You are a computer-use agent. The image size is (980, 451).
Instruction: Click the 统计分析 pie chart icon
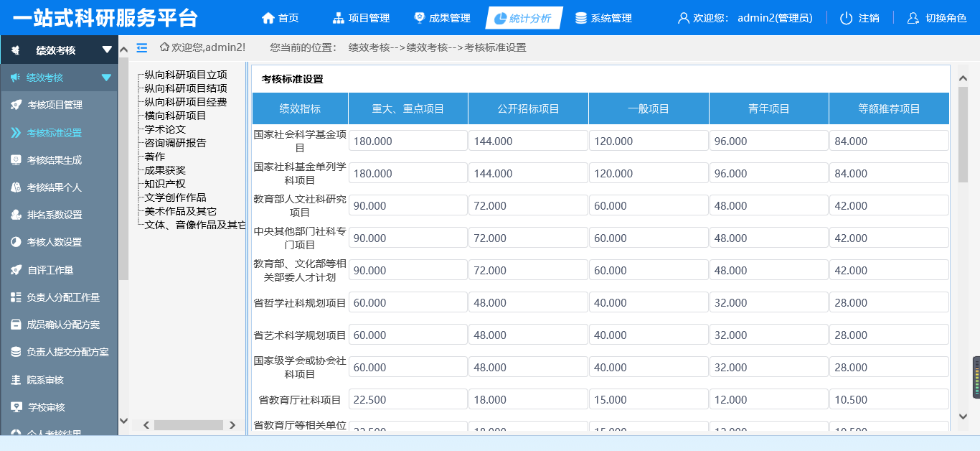(501, 18)
